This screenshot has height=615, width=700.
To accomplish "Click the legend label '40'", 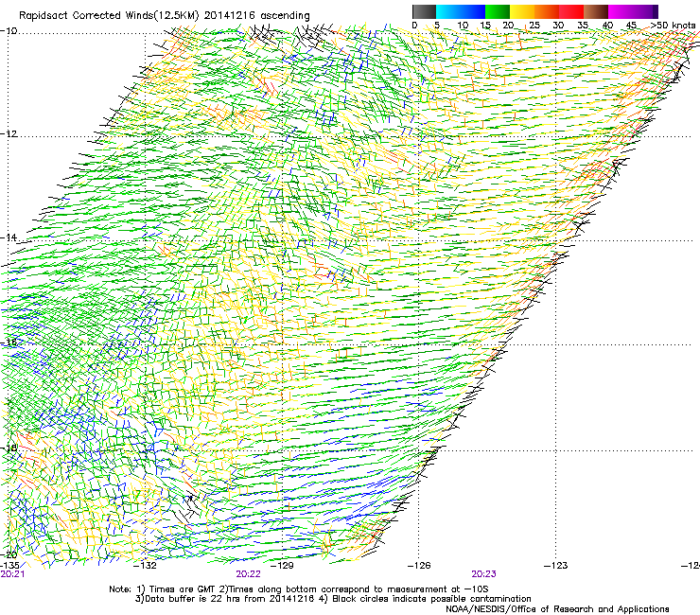I will [607, 26].
